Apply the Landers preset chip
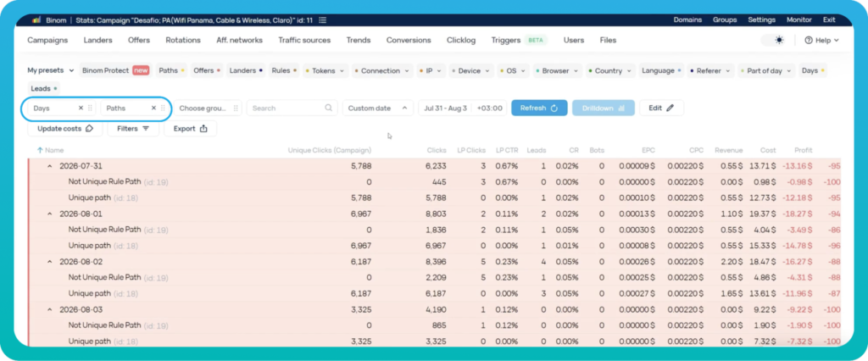Image resolution: width=868 pixels, height=361 pixels. click(247, 70)
